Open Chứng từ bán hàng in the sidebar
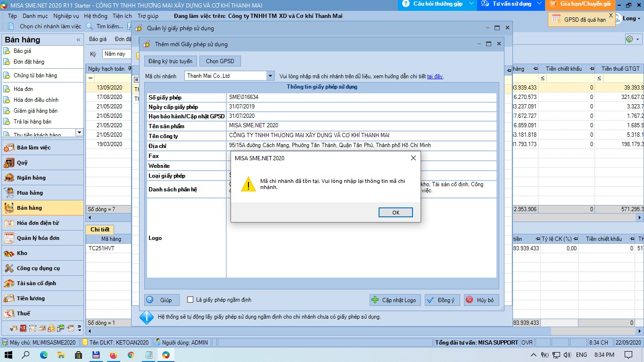 tap(35, 75)
